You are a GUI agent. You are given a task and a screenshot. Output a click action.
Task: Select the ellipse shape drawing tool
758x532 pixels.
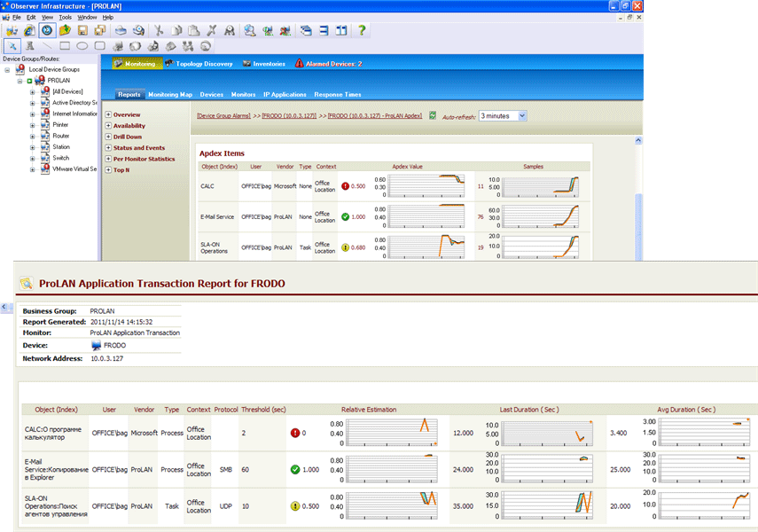[82, 46]
